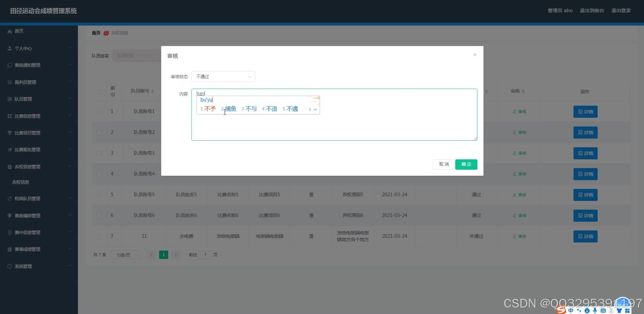Screen dimensions: 644x314
Task: Sort by 审核 column arrows
Action: pos(523,91)
